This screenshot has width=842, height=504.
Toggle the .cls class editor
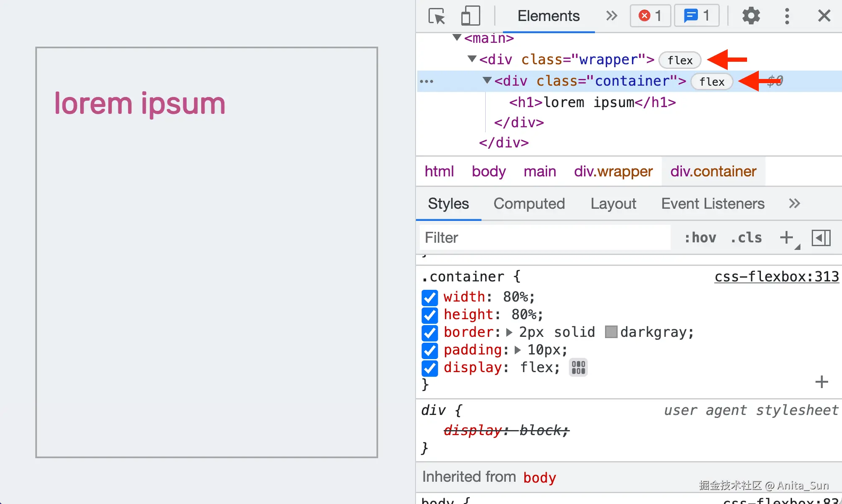746,238
